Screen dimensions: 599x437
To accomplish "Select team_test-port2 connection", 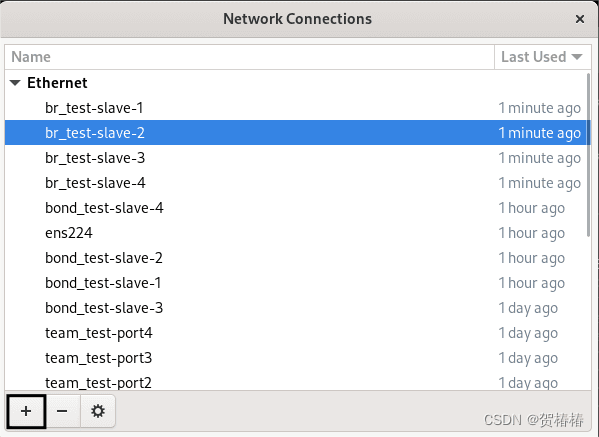I will click(295, 382).
